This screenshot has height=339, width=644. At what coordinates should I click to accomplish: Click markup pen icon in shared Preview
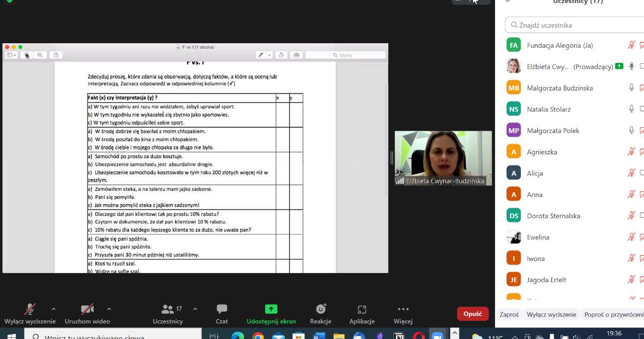pos(261,55)
